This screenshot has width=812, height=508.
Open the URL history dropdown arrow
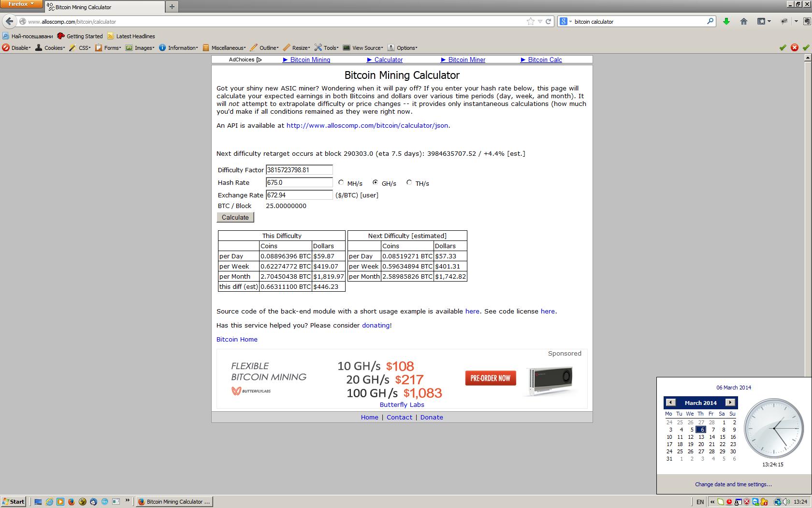[540, 21]
